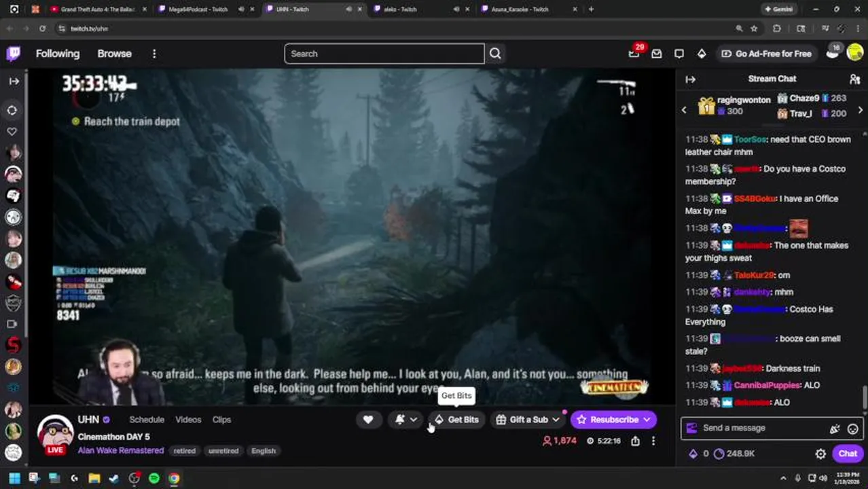The height and width of the screenshot is (489, 868).
Task: Click the English language tag
Action: (x=264, y=450)
